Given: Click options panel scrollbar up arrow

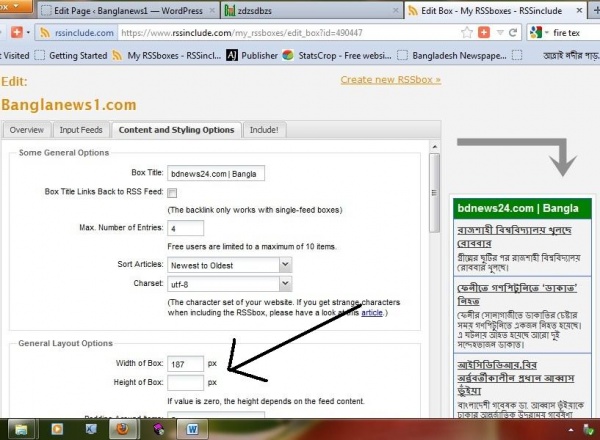Looking at the screenshot, I should pyautogui.click(x=435, y=147).
